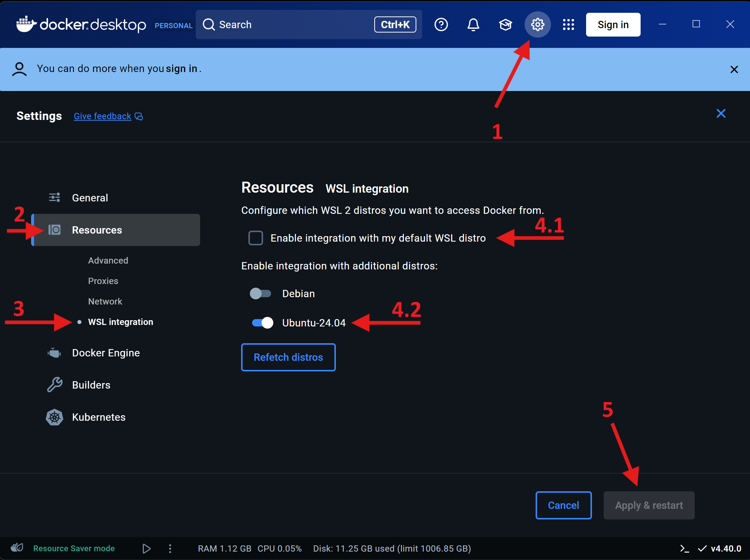This screenshot has height=560, width=750.
Task: Open the Network subsection
Action: pos(105,302)
